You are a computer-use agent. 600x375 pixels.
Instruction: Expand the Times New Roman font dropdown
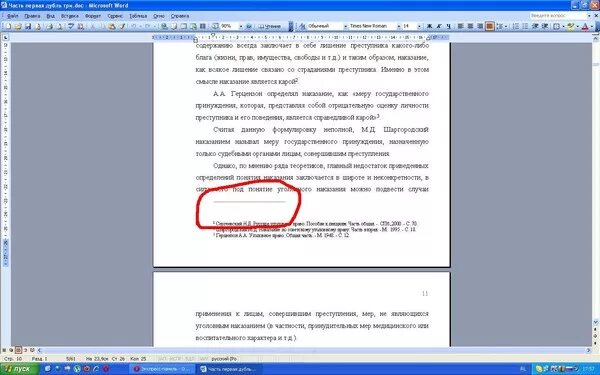point(399,26)
